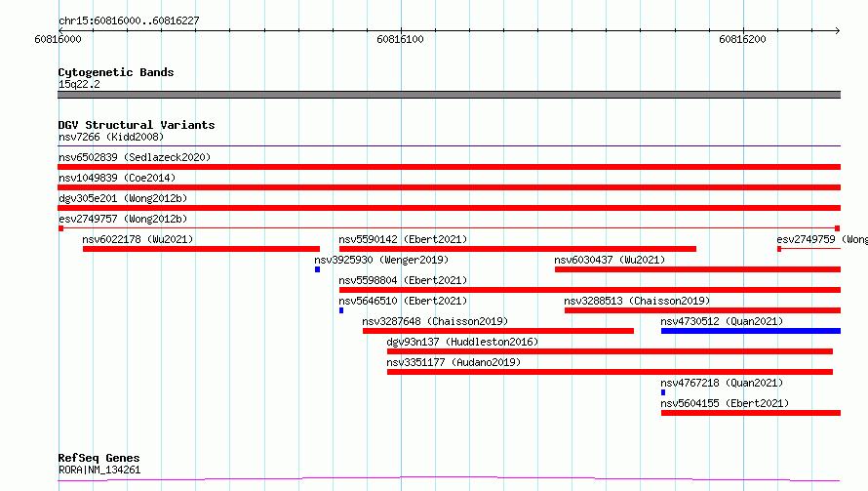The width and height of the screenshot is (868, 491).
Task: Click the chr15:60816000..60816227 region label
Action: (x=129, y=20)
